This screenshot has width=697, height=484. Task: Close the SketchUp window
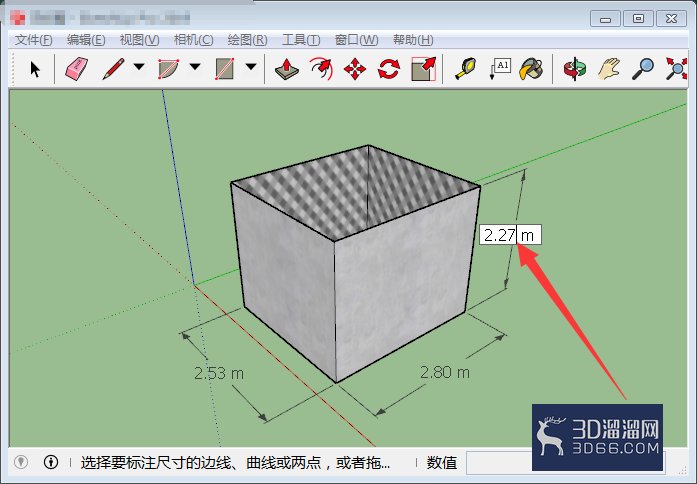[671, 19]
